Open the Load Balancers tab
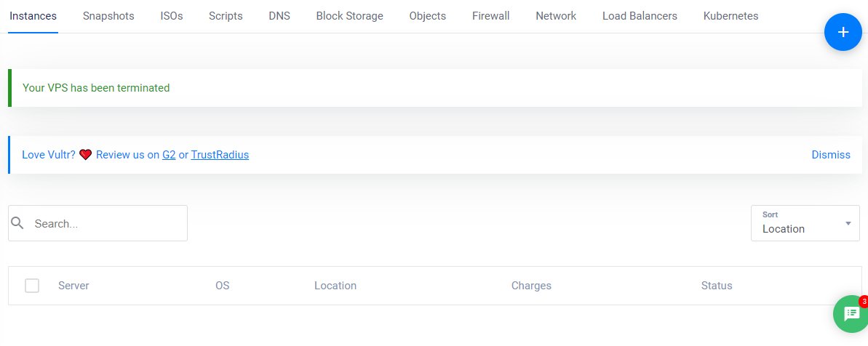Image resolution: width=868 pixels, height=346 pixels. point(640,16)
